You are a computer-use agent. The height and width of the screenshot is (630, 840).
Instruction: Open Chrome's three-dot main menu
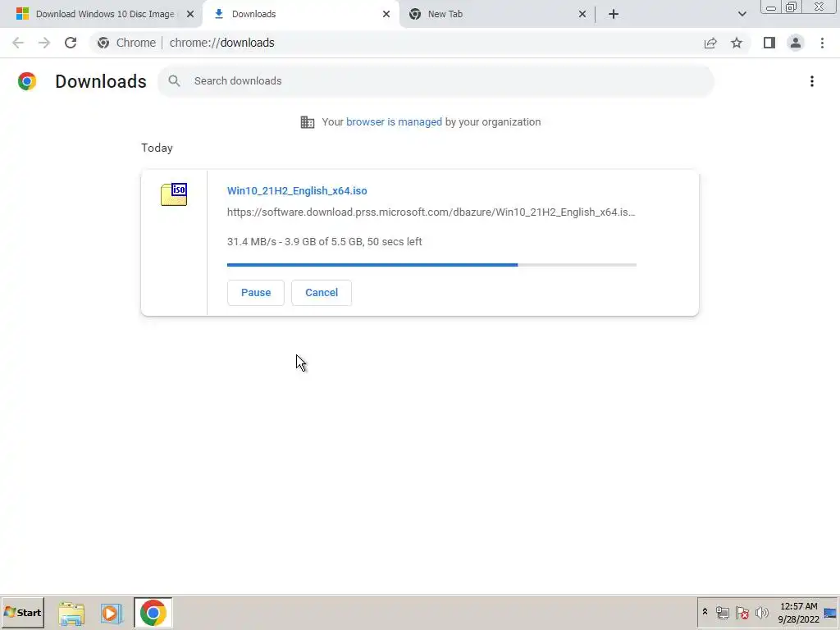point(822,43)
